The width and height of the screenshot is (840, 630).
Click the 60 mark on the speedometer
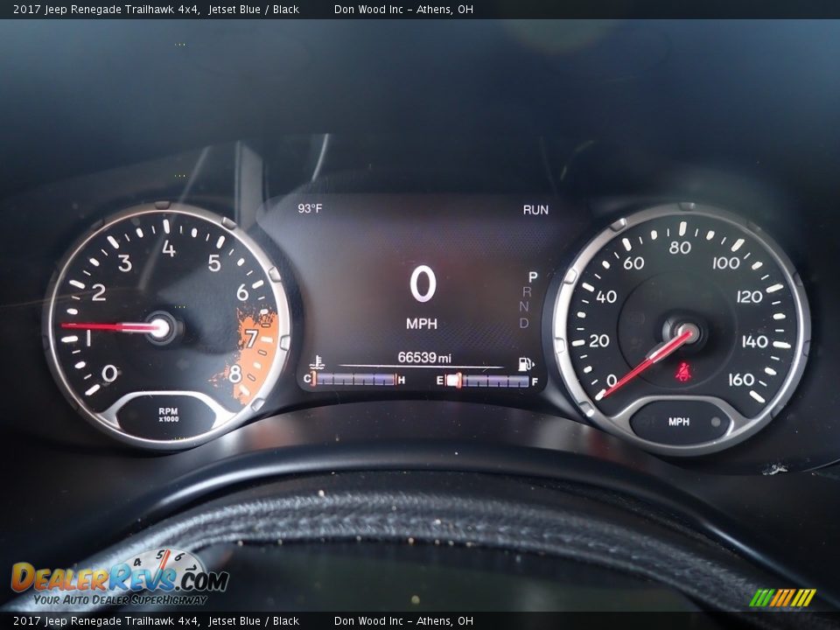pos(633,263)
